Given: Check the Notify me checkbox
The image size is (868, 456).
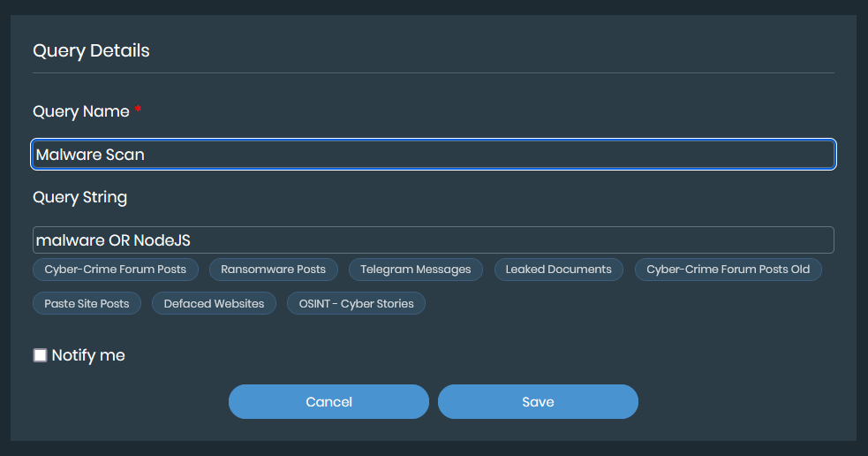Looking at the screenshot, I should 41,355.
